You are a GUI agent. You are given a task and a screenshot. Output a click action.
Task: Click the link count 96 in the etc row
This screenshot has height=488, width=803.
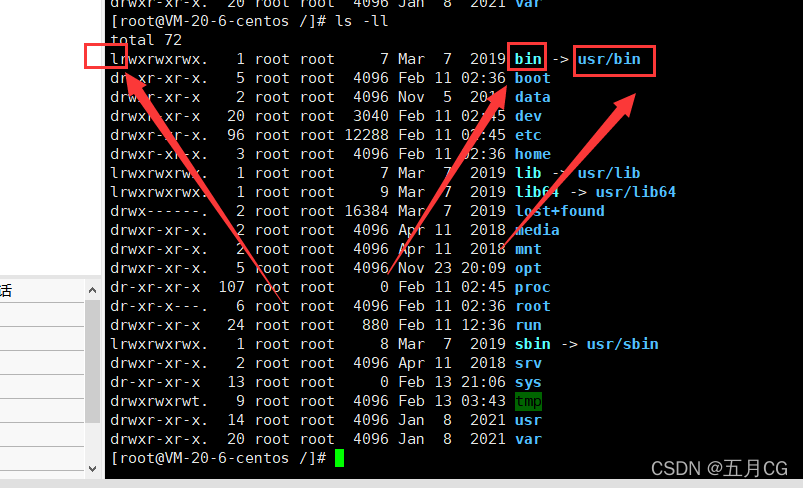(236, 135)
